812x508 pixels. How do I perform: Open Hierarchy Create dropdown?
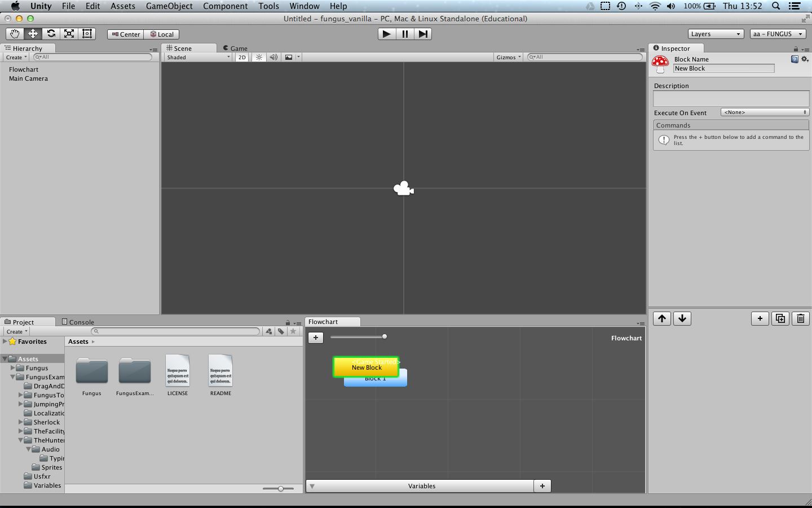pyautogui.click(x=16, y=57)
